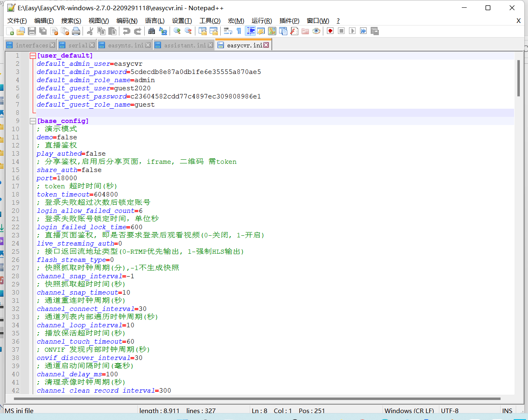528x420 pixels.
Task: Toggle word wrap toolbar button
Action: (x=228, y=31)
